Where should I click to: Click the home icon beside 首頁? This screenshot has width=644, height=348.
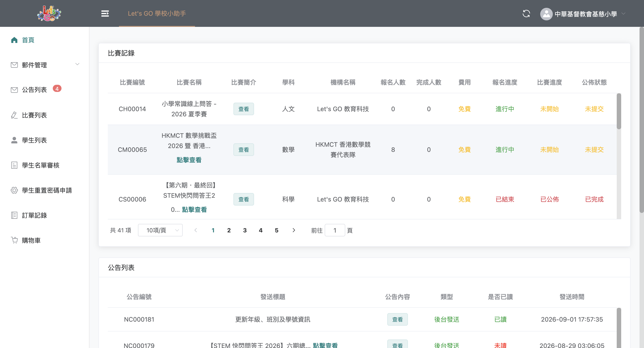(14, 40)
